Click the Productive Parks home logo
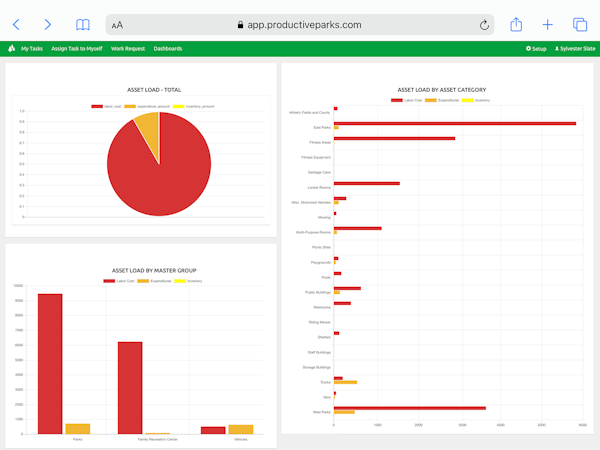Viewport: 600px width, 450px height. [x=11, y=48]
